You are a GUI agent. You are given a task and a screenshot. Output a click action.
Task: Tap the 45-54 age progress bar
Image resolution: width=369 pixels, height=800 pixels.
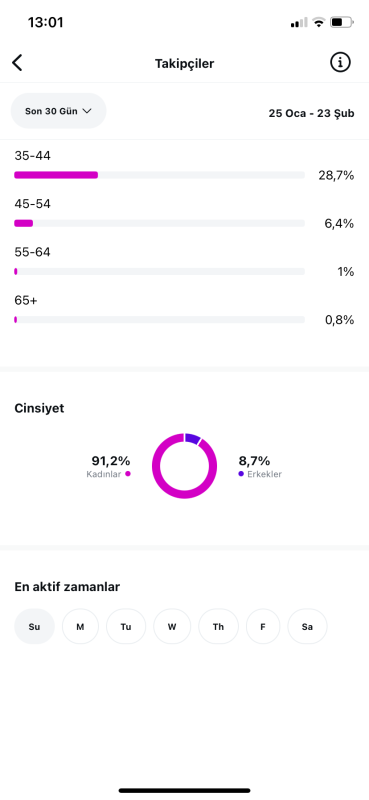pyautogui.click(x=159, y=223)
